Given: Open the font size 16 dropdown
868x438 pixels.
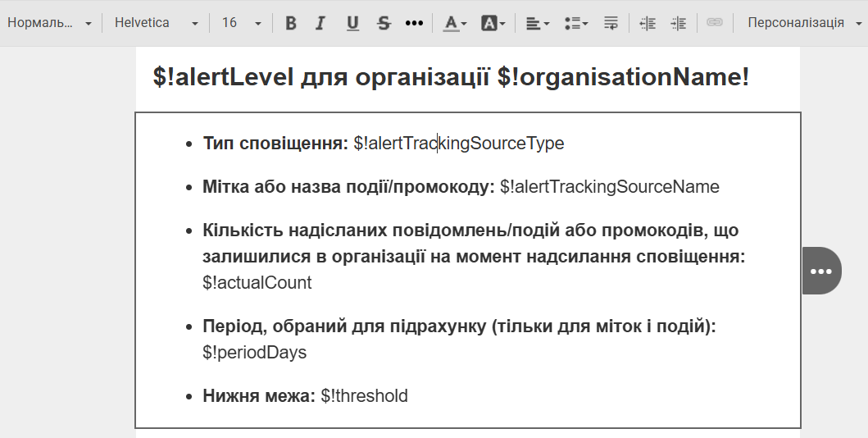Looking at the screenshot, I should (x=241, y=23).
